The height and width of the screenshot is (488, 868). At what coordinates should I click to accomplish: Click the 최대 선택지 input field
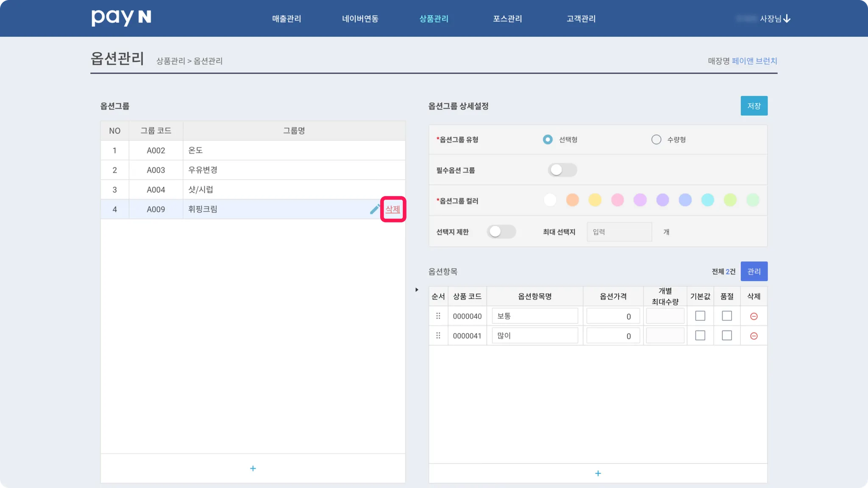(x=619, y=232)
